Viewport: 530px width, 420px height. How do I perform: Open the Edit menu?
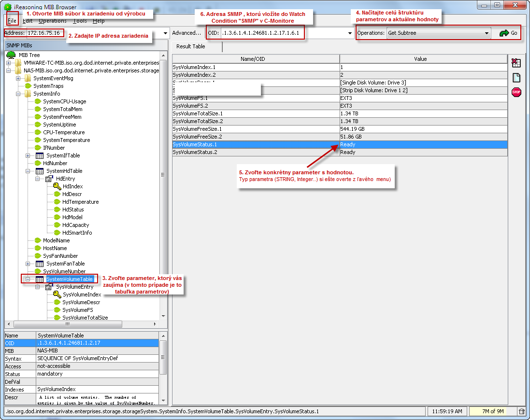(x=28, y=21)
